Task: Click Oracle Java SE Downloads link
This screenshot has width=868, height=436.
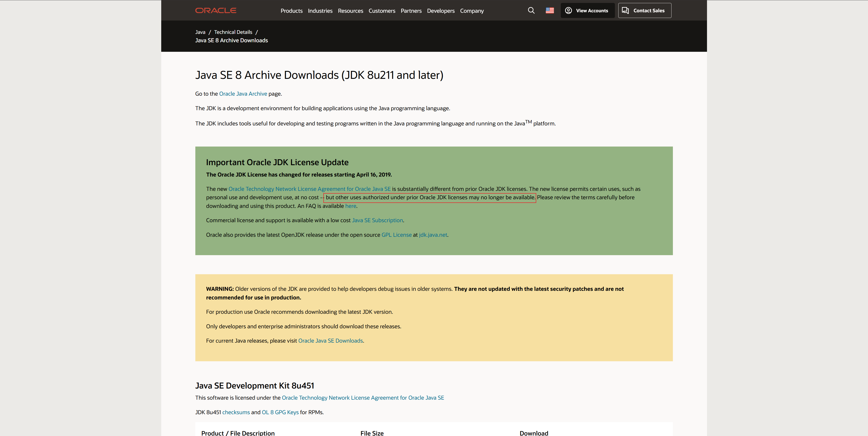Action: [x=330, y=341]
